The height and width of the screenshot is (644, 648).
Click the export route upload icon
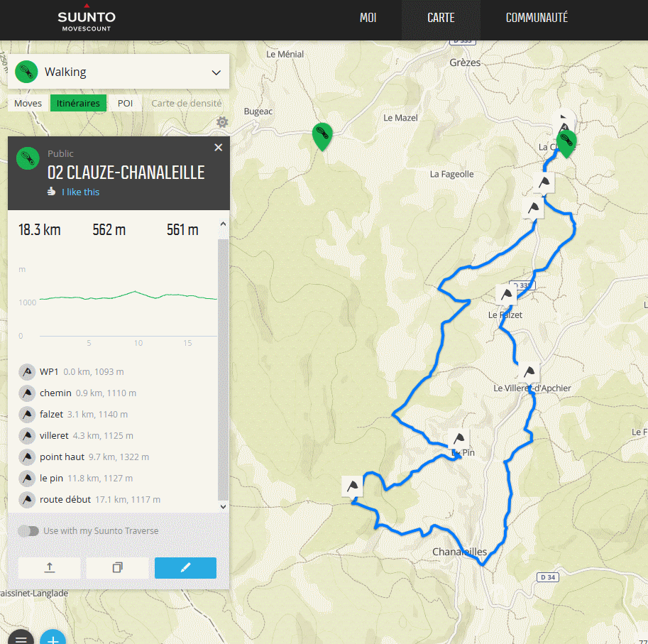coord(49,567)
